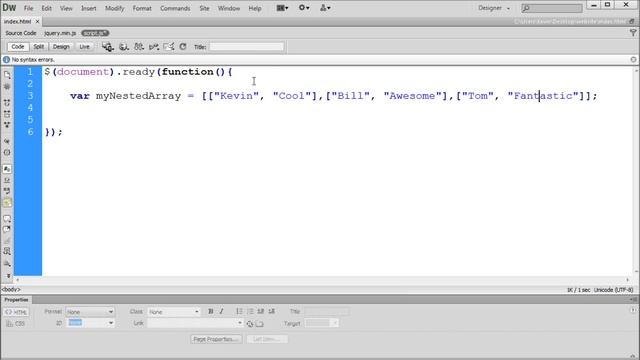The image size is (640, 360).
Task: Click Check Browser Compatibility icon
Action: click(x=169, y=47)
